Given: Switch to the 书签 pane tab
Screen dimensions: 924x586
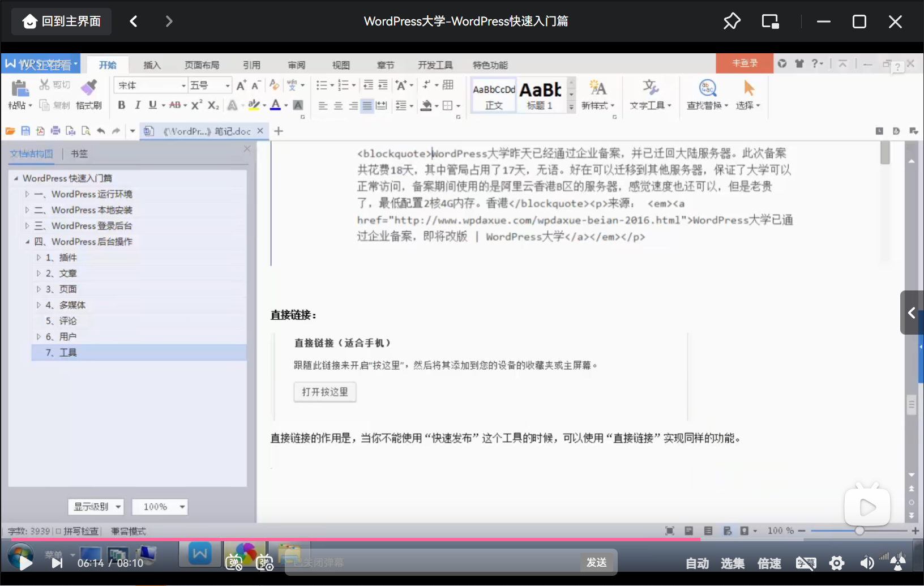Looking at the screenshot, I should click(79, 154).
